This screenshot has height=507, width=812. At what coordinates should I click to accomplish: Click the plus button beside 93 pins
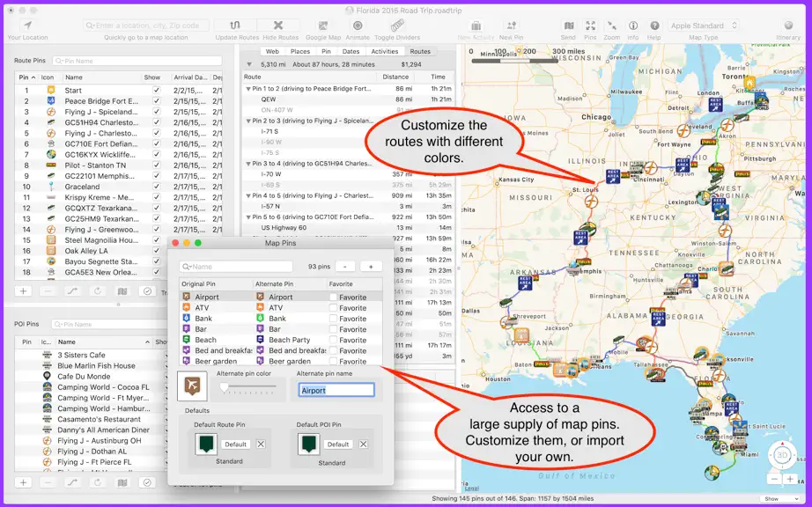[371, 267]
